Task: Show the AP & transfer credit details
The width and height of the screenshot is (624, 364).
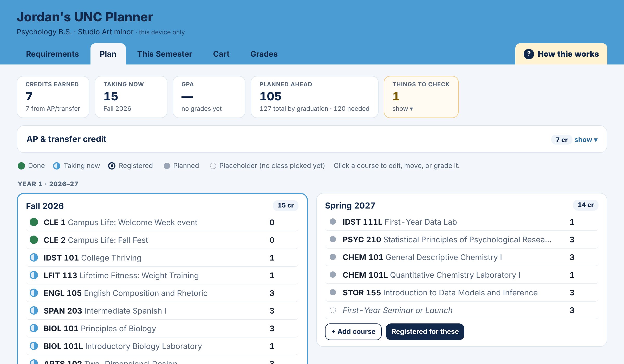Action: pos(586,140)
